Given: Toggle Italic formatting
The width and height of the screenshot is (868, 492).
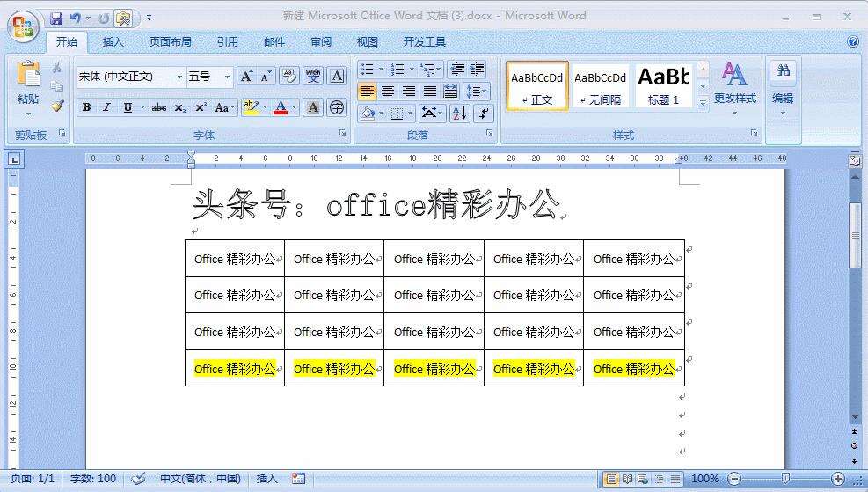Looking at the screenshot, I should click(106, 107).
